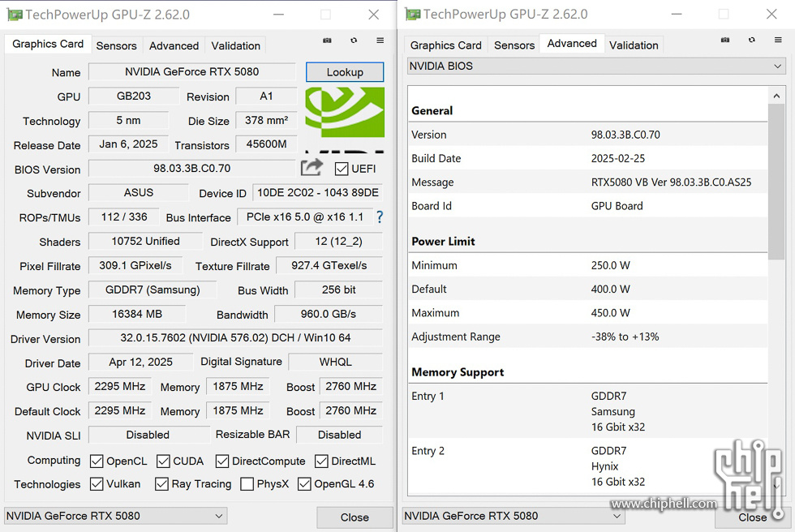Screen dimensions: 795x532
Task: Enable the PhysX checkbox
Action: (247, 484)
